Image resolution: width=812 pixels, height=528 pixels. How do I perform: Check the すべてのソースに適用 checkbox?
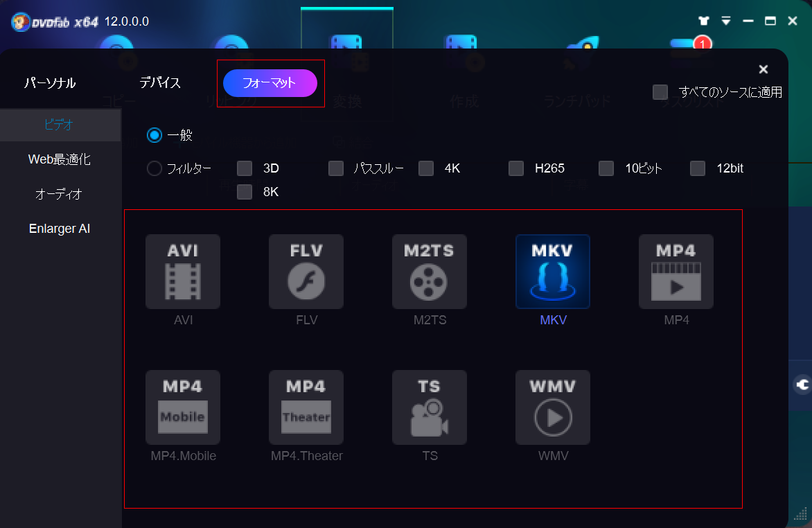pyautogui.click(x=660, y=92)
